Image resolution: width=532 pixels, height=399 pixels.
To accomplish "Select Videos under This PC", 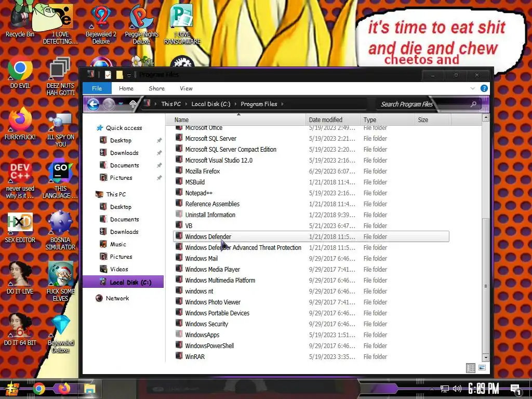I will coord(119,269).
